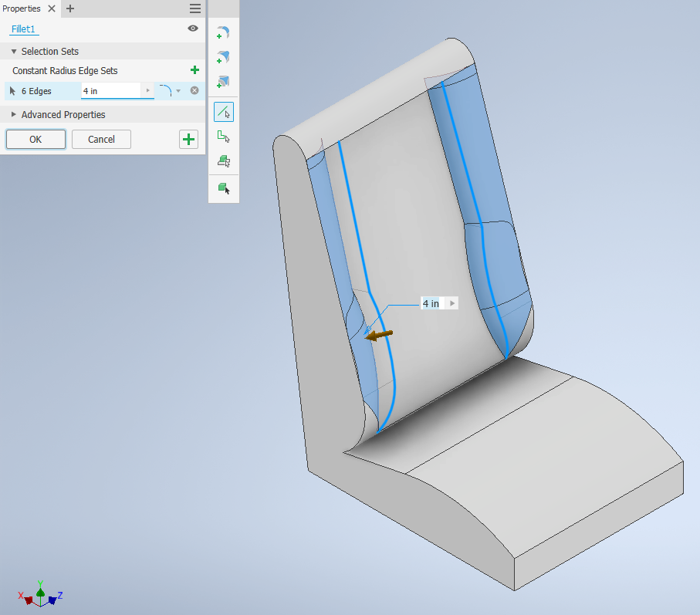This screenshot has height=615, width=700.
Task: Click OK to apply the fillet
Action: coord(36,139)
